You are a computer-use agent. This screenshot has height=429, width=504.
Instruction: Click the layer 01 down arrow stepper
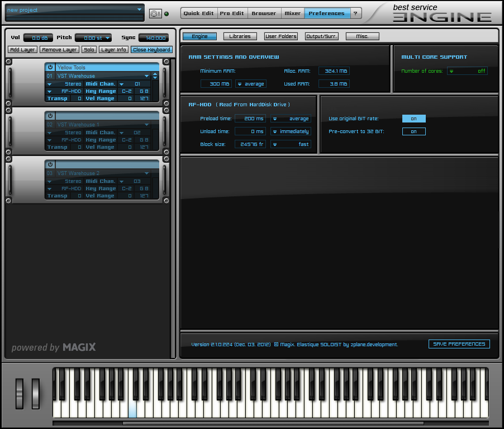pyautogui.click(x=155, y=78)
